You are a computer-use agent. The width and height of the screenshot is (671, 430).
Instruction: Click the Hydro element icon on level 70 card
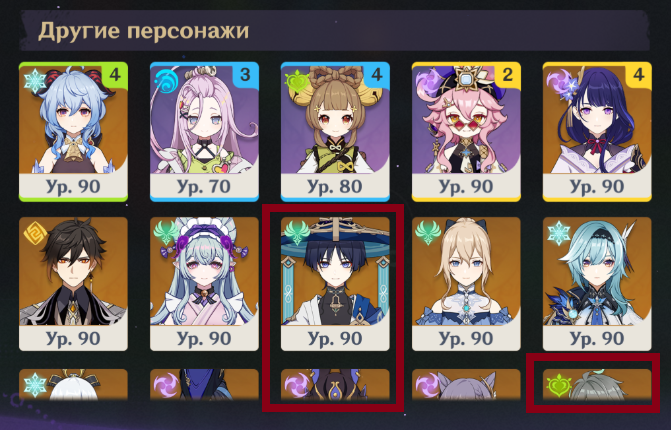point(166,81)
